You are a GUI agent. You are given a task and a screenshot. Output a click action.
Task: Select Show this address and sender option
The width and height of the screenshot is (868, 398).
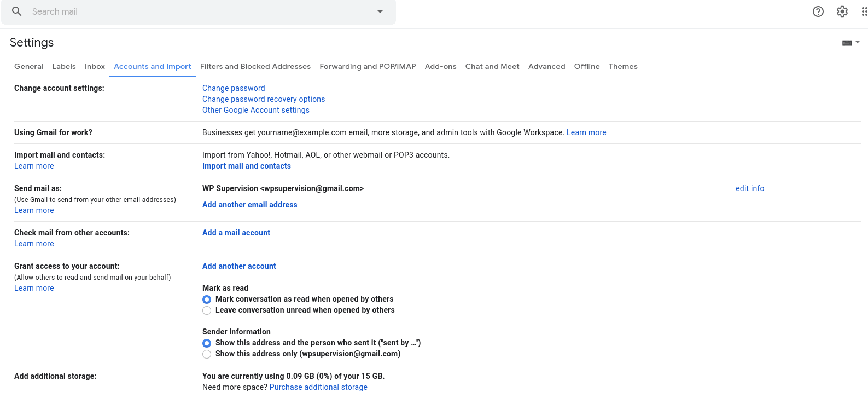point(207,343)
